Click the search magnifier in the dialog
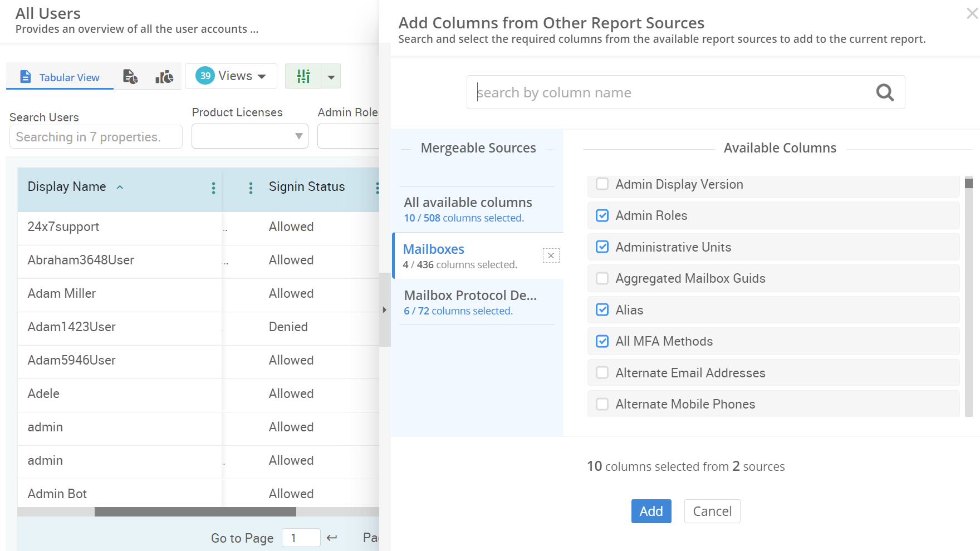This screenshot has width=980, height=551. 884,92
